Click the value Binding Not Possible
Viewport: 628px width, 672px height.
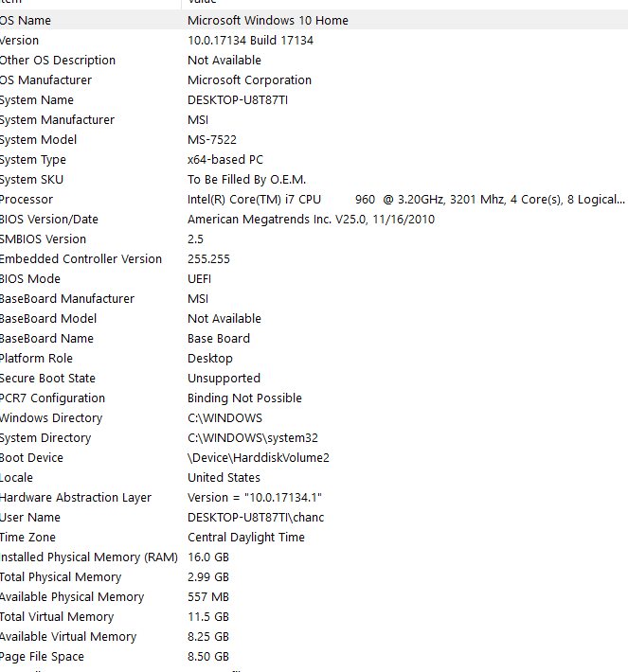(244, 398)
